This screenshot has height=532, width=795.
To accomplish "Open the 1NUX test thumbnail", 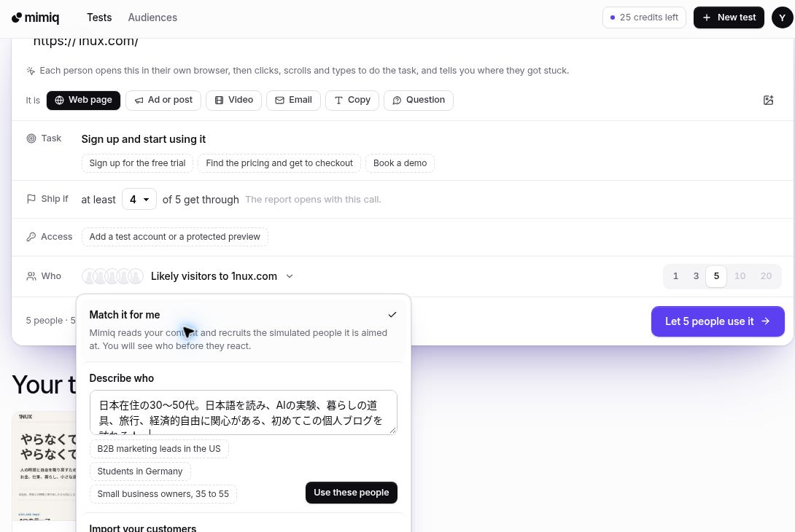I will click(x=44, y=466).
